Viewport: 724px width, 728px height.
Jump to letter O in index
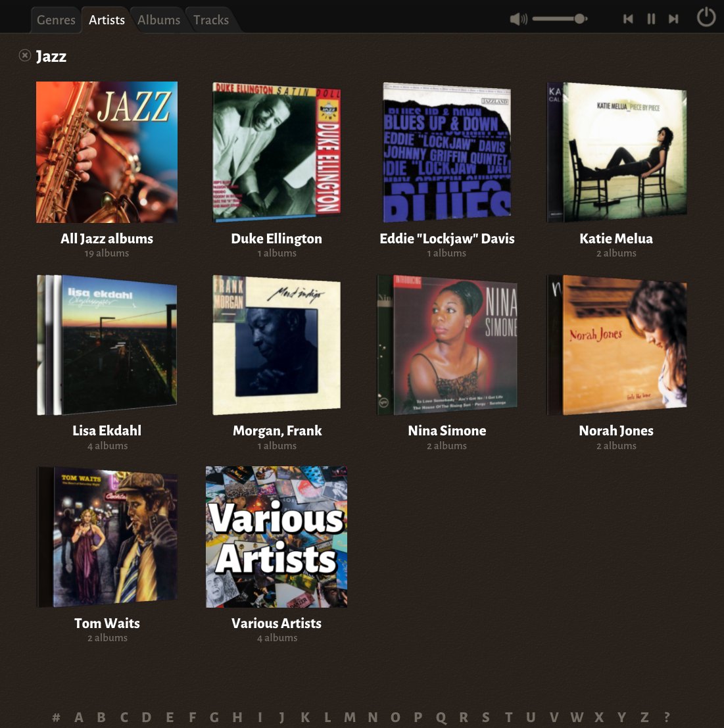click(395, 717)
